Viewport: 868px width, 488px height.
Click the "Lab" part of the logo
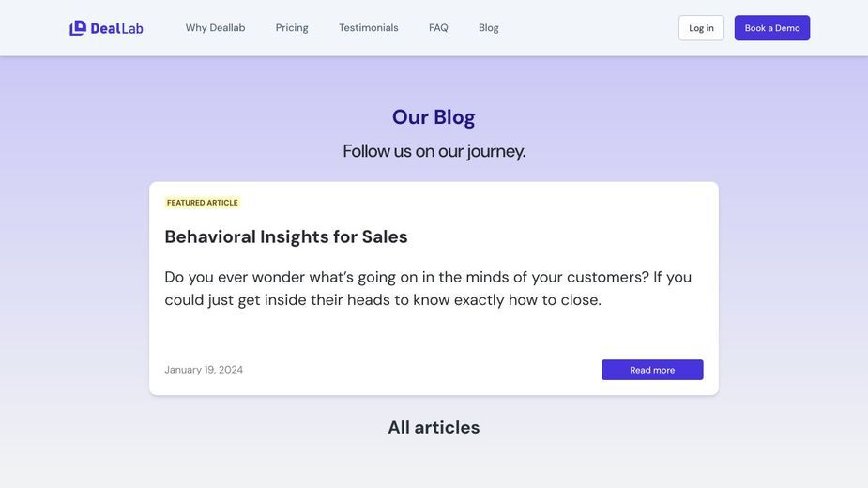pos(132,28)
